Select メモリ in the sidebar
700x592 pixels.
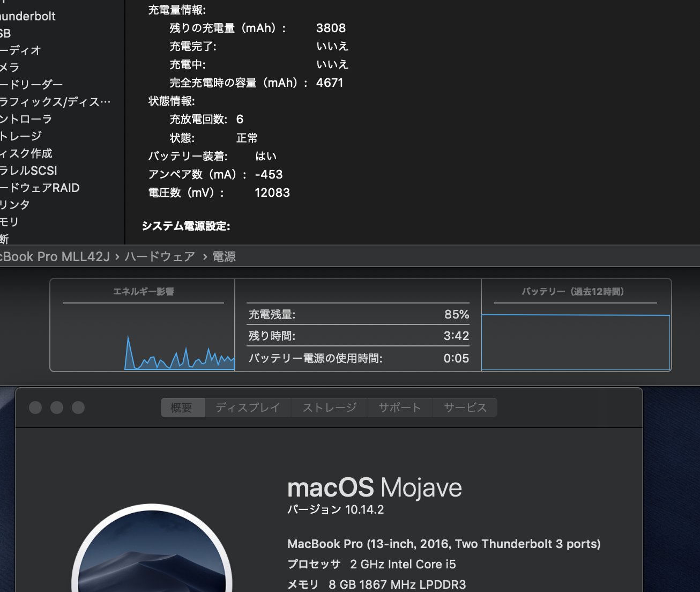[x=10, y=222]
